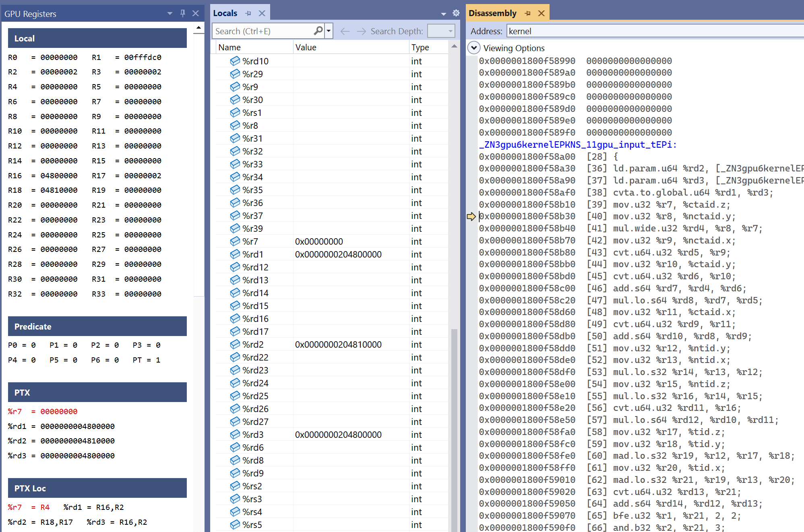Select the %r8 variable icon
The height and width of the screenshot is (532, 804).
(x=235, y=125)
